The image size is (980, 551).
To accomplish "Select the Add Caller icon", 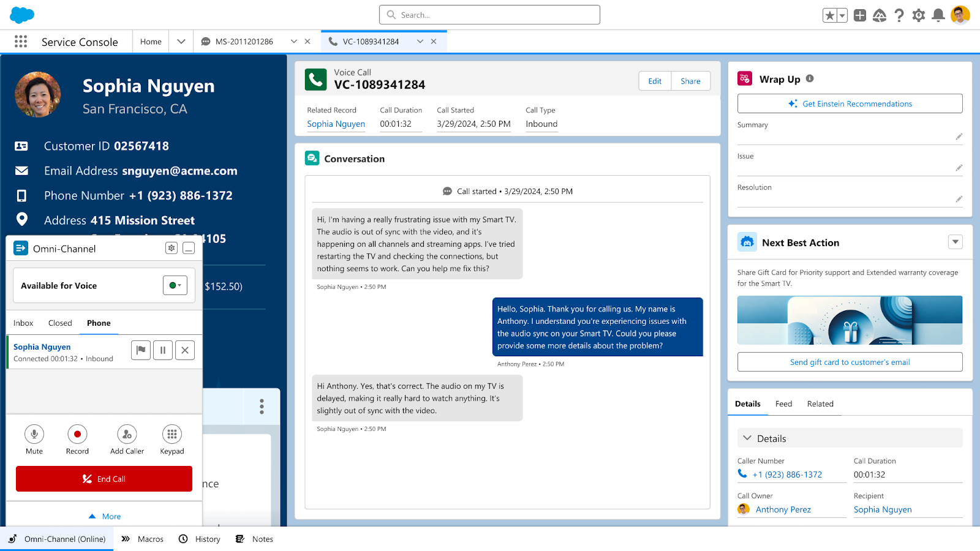I will [126, 436].
